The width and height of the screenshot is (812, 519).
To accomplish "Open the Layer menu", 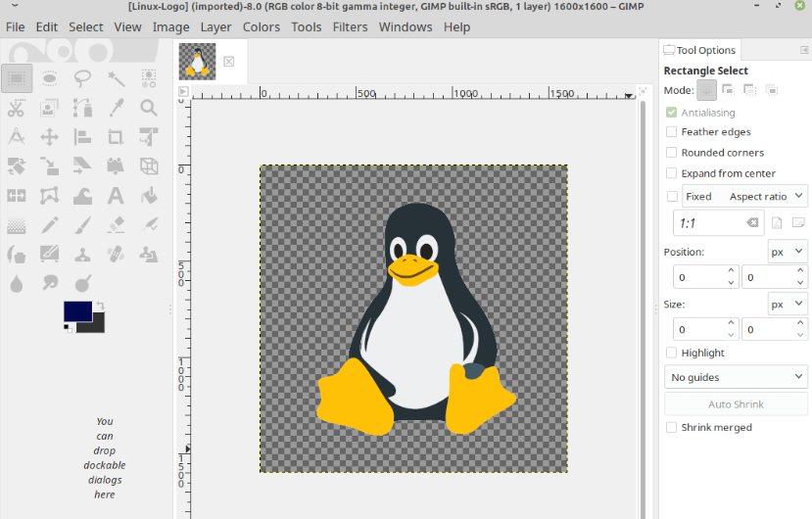I will coord(215,27).
